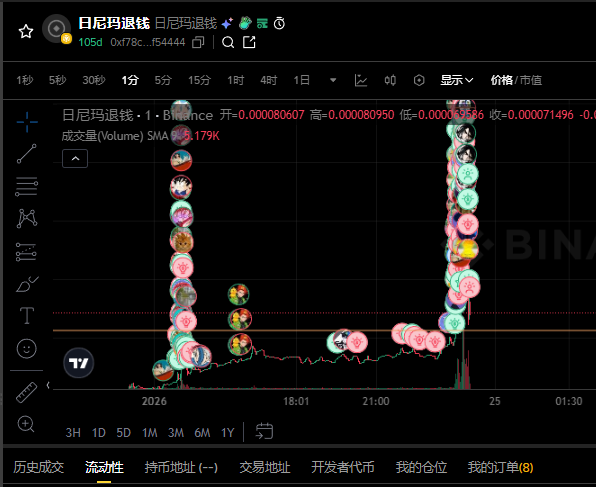
Task: Select the zoom-in magnifier tool
Action: 26,424
